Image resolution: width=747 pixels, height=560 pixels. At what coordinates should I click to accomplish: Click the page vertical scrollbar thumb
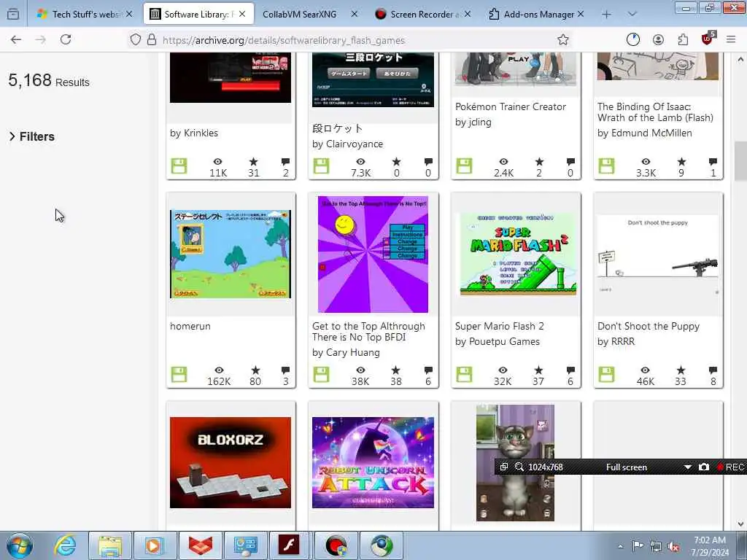tap(740, 161)
